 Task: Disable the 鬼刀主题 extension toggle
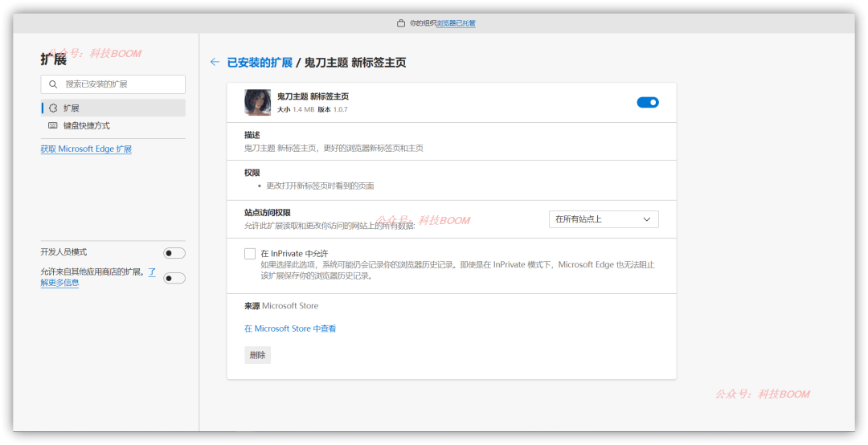click(x=648, y=102)
